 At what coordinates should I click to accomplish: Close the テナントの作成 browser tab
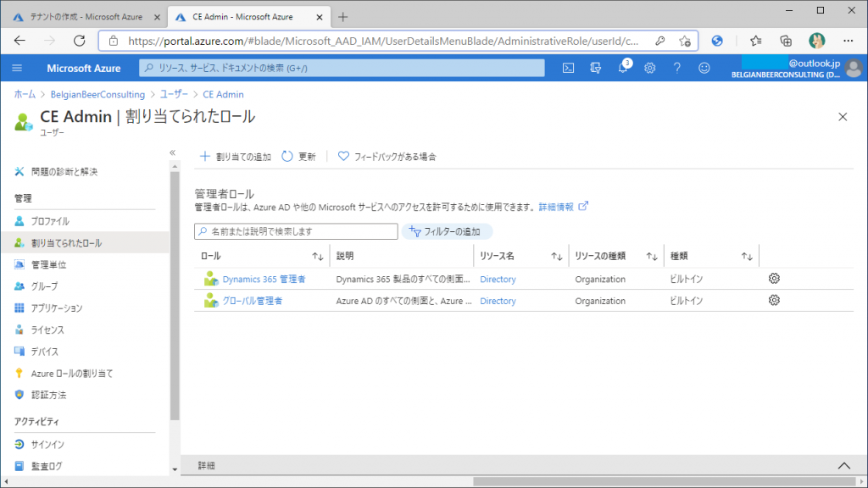pos(157,17)
